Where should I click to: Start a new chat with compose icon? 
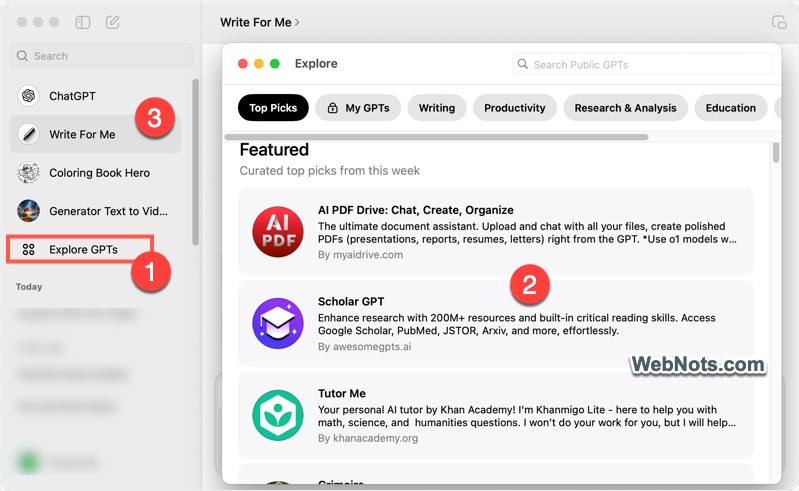112,22
